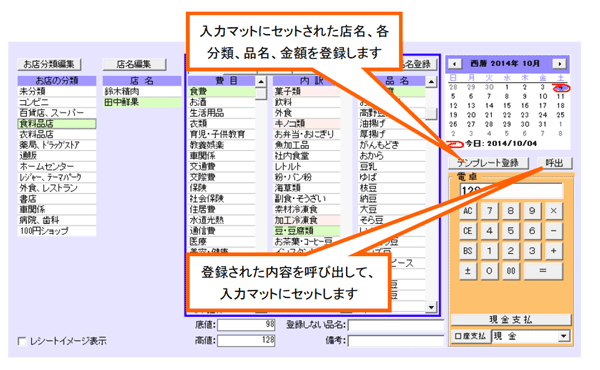600x370 pixels.
Task: Select 薬局、ドラッグストア shop category
Action: pos(57,145)
